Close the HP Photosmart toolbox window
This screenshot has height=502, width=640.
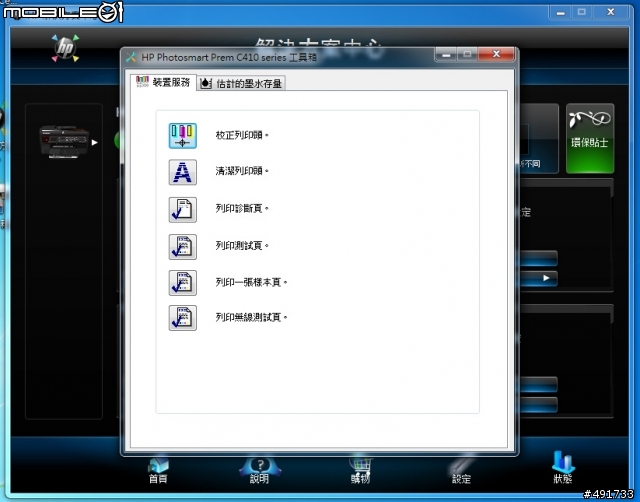pyautogui.click(x=496, y=54)
